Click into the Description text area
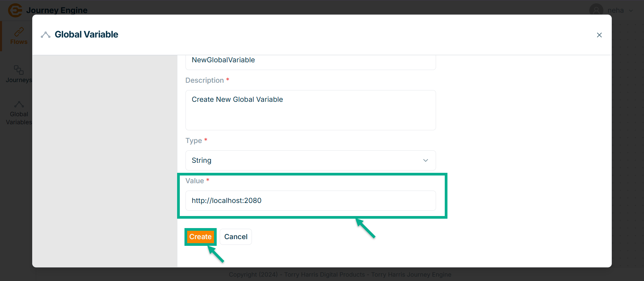The width and height of the screenshot is (644, 281). click(310, 110)
